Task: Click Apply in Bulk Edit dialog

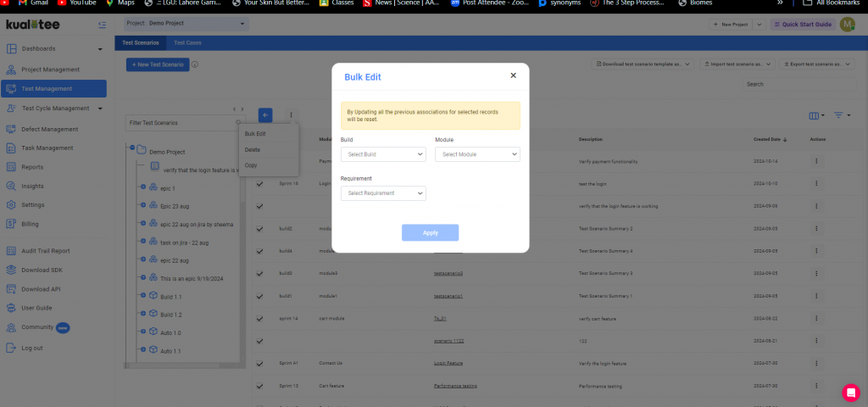Action: point(430,232)
